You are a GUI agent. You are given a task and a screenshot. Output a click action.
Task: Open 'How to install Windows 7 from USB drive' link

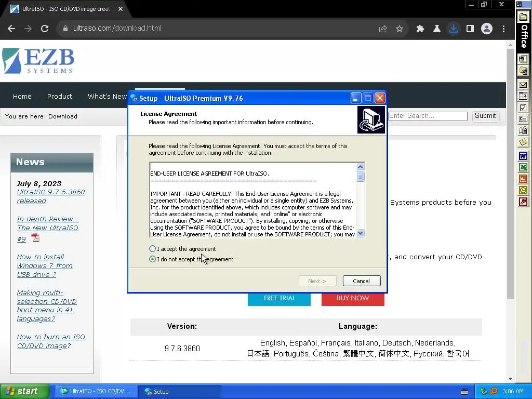(45, 265)
